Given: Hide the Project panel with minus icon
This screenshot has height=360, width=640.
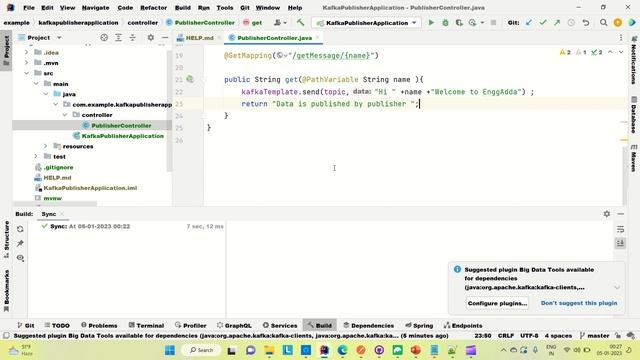Looking at the screenshot, I should coord(164,38).
